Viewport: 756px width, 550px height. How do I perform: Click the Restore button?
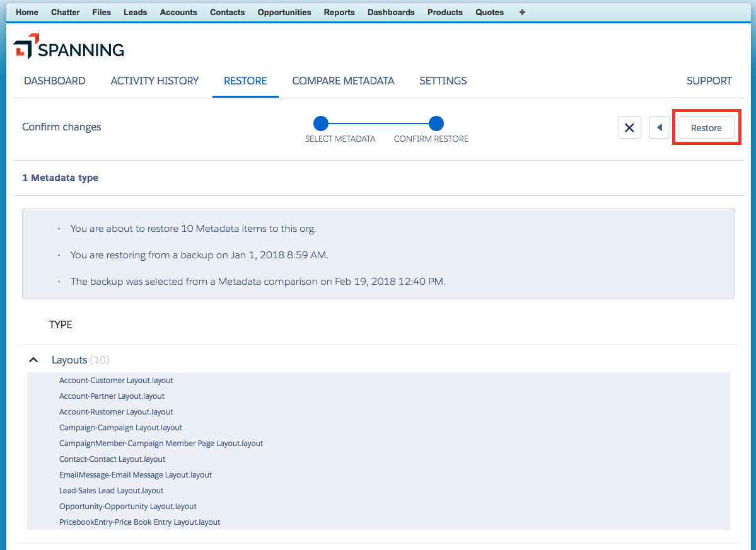tap(706, 128)
